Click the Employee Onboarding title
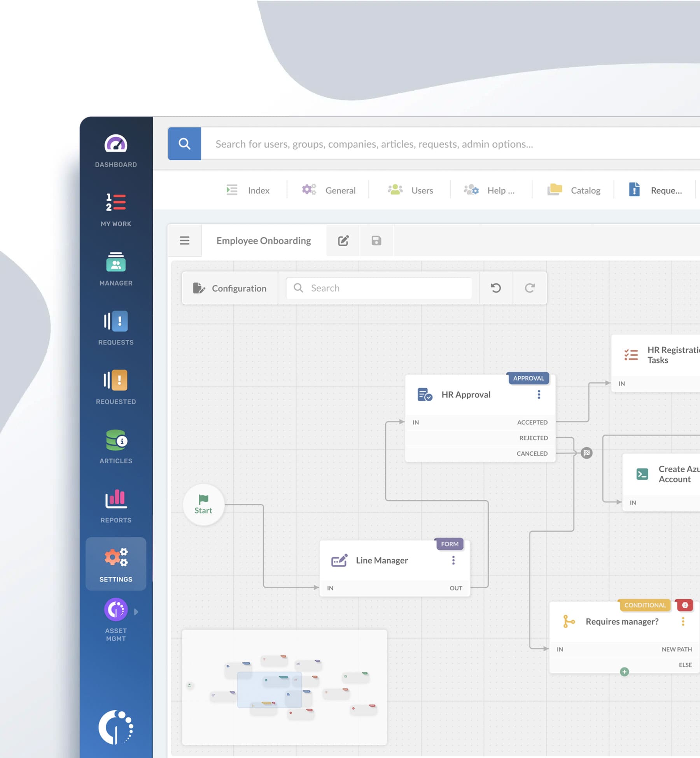 [264, 241]
